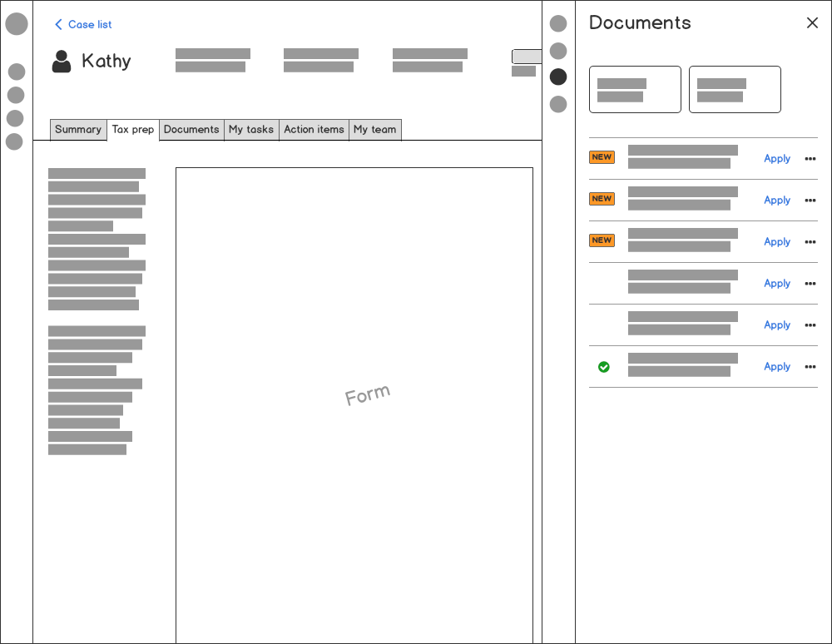Open ellipsis menu on green-check document row
832x644 pixels.
tap(810, 367)
